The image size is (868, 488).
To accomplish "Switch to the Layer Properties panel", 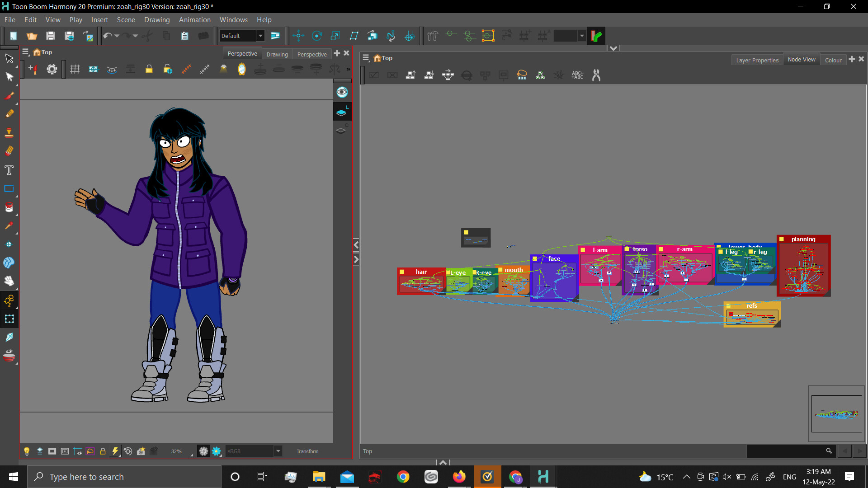I will (x=757, y=60).
